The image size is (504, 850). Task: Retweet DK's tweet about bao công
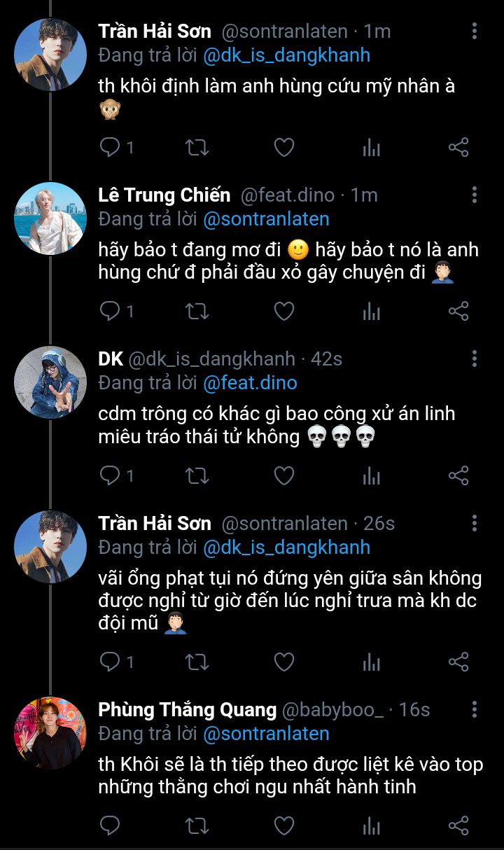pyautogui.click(x=197, y=476)
